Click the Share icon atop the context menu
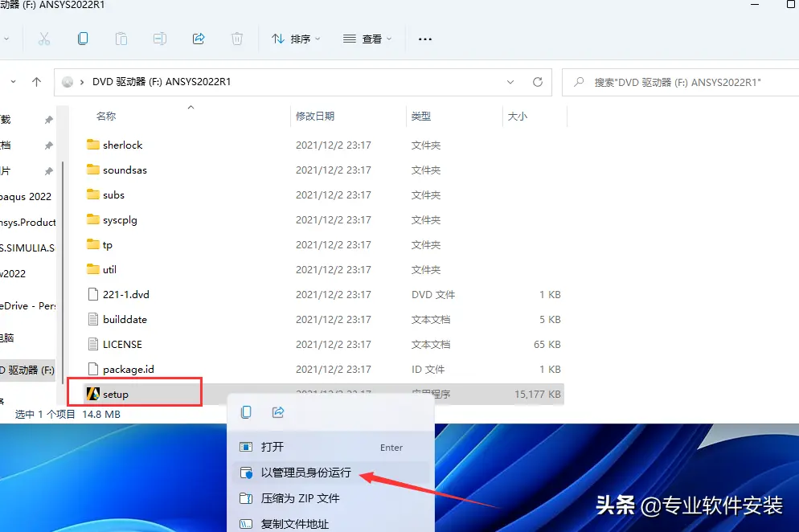799x532 pixels. click(x=278, y=411)
